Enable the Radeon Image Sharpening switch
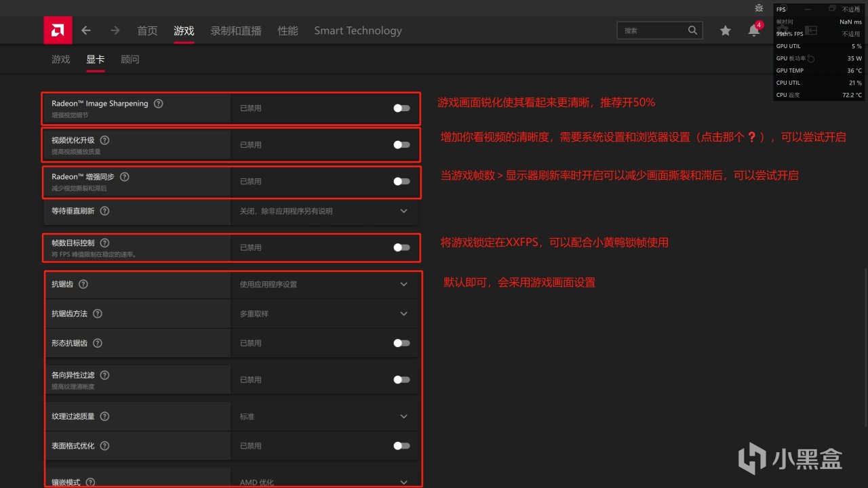 401,108
